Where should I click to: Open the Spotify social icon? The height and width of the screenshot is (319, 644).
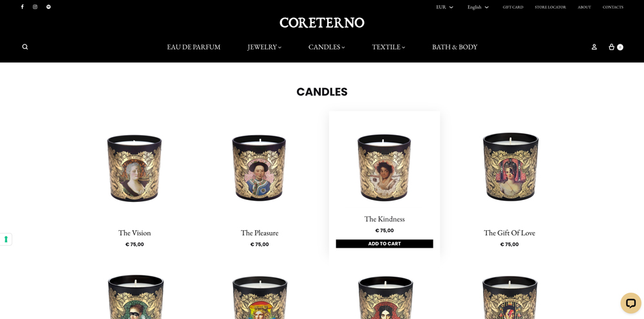pos(48,6)
